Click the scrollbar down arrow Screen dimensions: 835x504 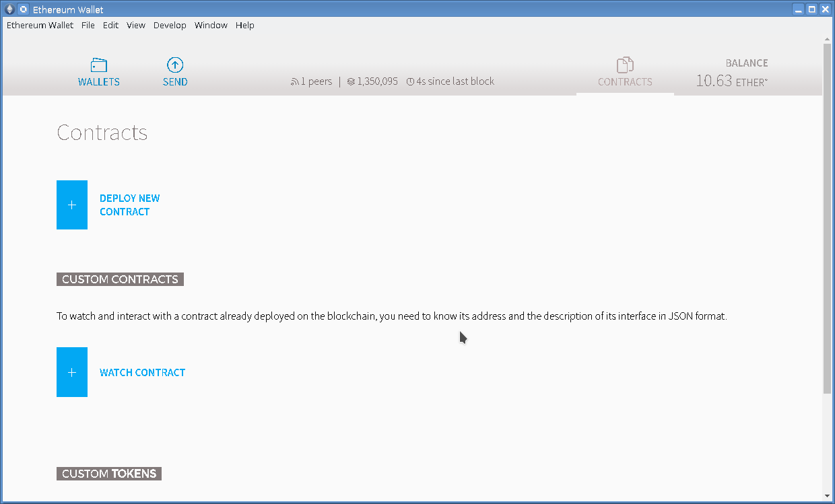point(828,497)
